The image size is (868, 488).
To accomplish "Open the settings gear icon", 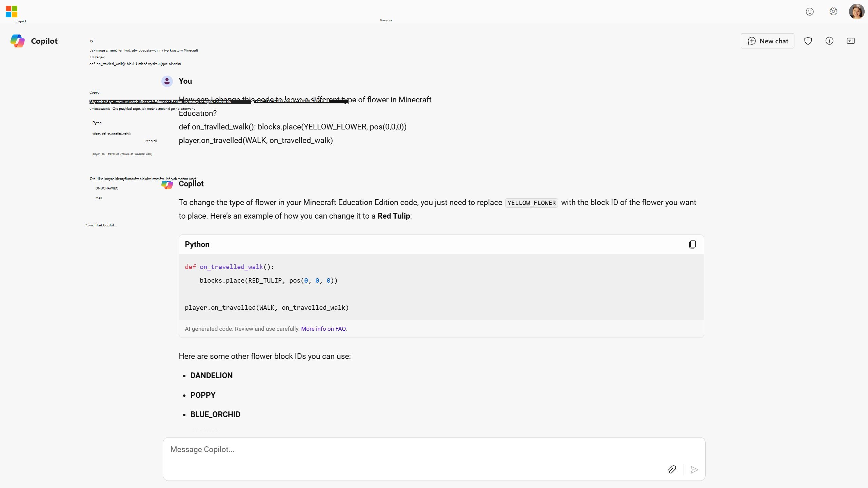I will [x=833, y=12].
